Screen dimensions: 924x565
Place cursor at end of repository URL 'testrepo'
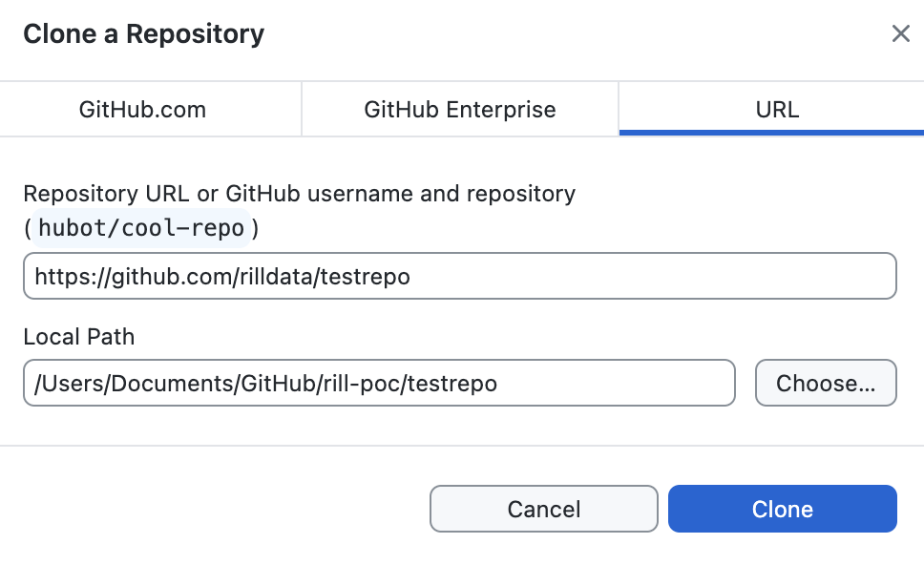point(410,277)
